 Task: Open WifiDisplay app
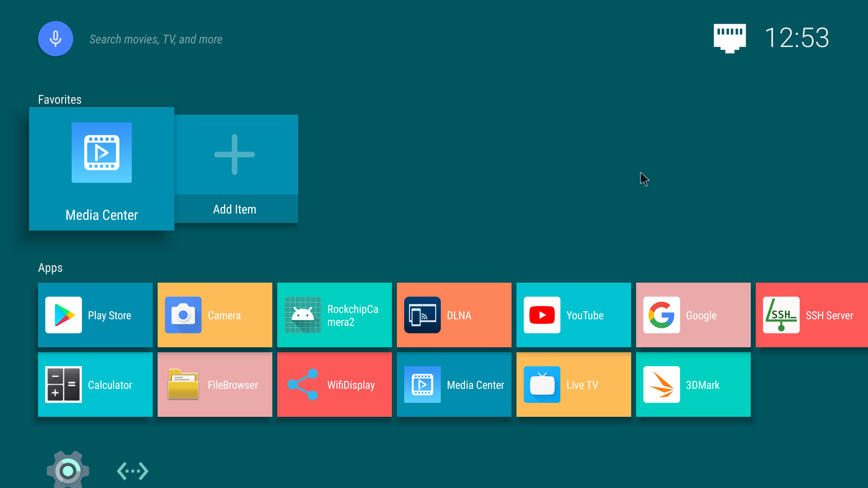coord(335,385)
